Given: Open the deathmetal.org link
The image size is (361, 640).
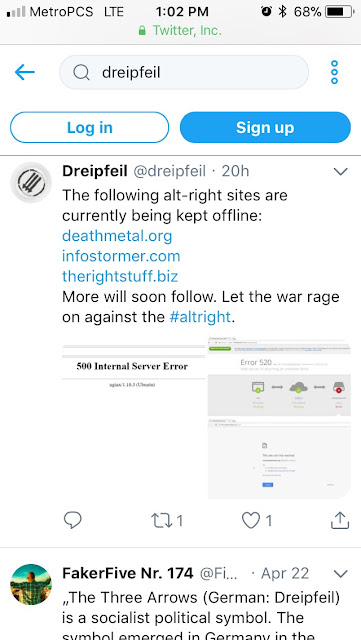Looking at the screenshot, I should pos(117,236).
